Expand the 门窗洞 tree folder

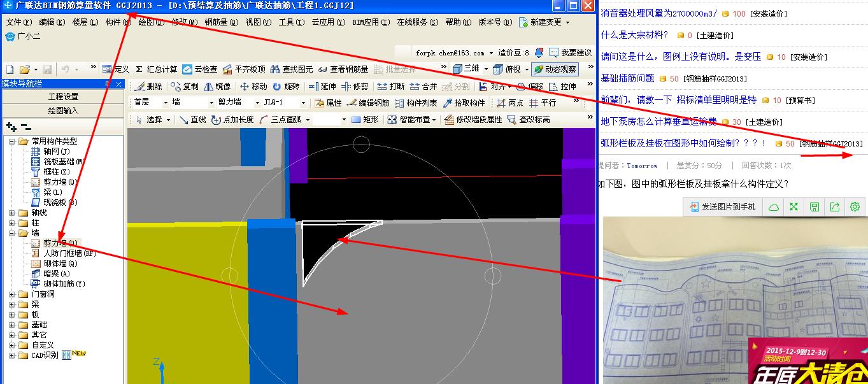pos(11,294)
